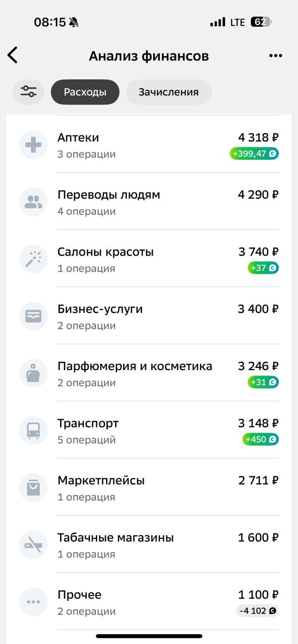Tap the Прочее ellipsis icon
The width and height of the screenshot is (298, 644).
tap(33, 602)
